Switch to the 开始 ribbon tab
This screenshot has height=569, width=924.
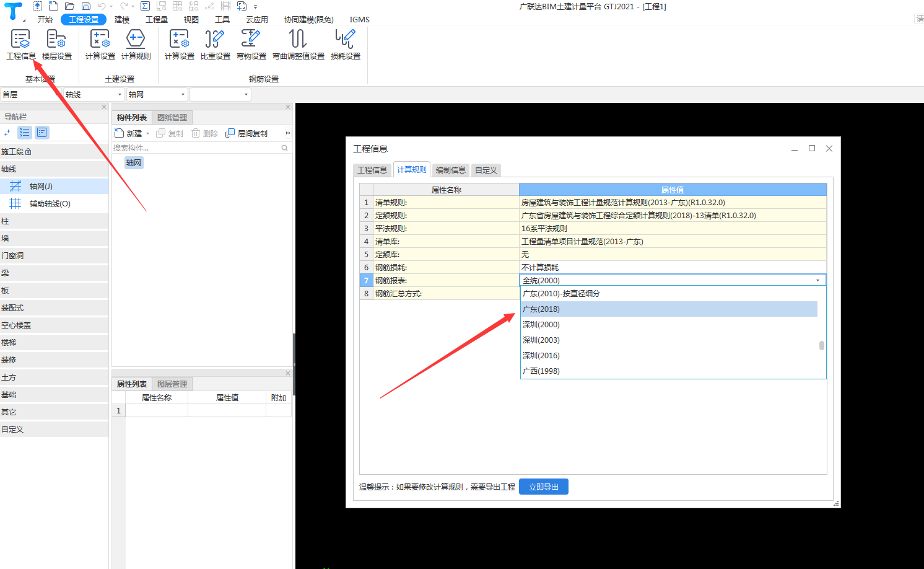click(x=45, y=20)
